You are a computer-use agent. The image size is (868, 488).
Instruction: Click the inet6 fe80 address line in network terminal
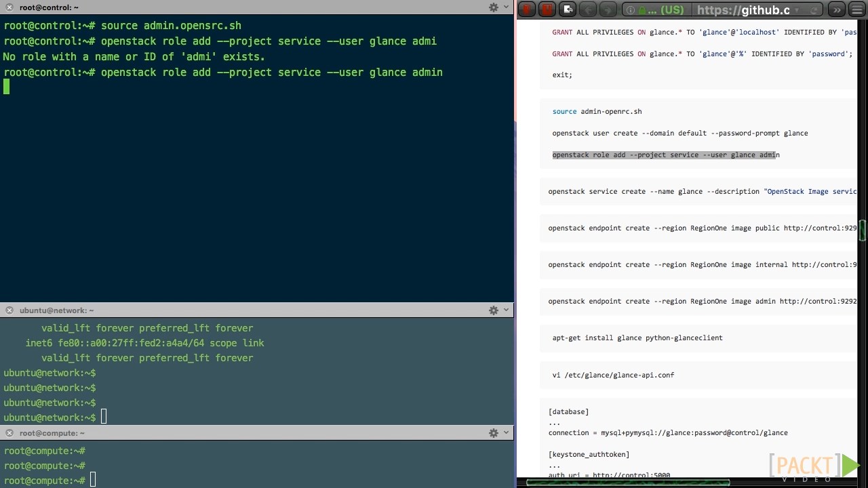tap(145, 343)
